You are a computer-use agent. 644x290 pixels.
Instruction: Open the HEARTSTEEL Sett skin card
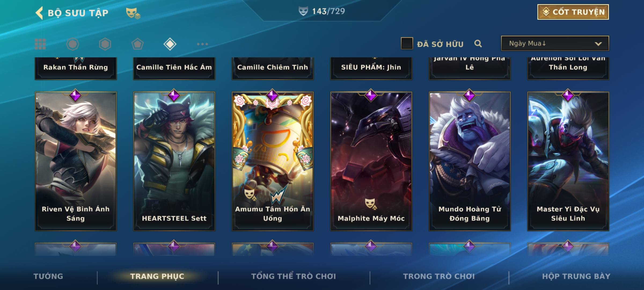point(174,161)
